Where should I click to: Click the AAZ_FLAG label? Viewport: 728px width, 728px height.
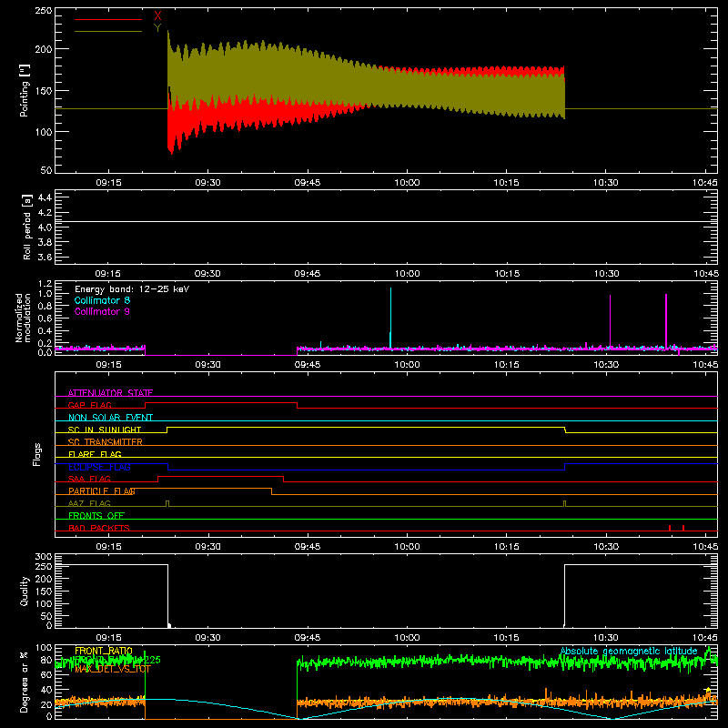pyautogui.click(x=89, y=503)
